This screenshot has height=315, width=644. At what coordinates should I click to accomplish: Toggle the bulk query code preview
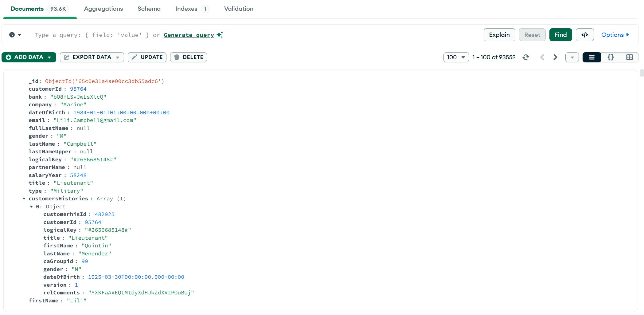pyautogui.click(x=585, y=35)
